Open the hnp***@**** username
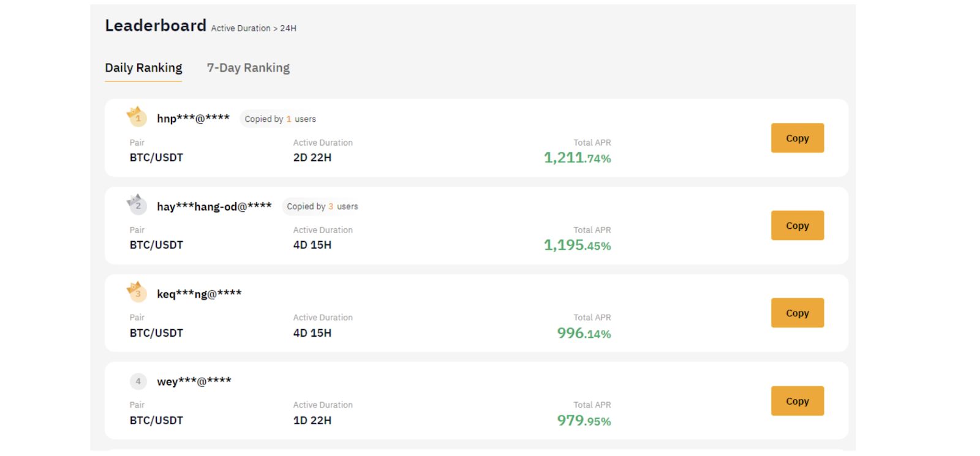The width and height of the screenshot is (980, 456). tap(193, 118)
